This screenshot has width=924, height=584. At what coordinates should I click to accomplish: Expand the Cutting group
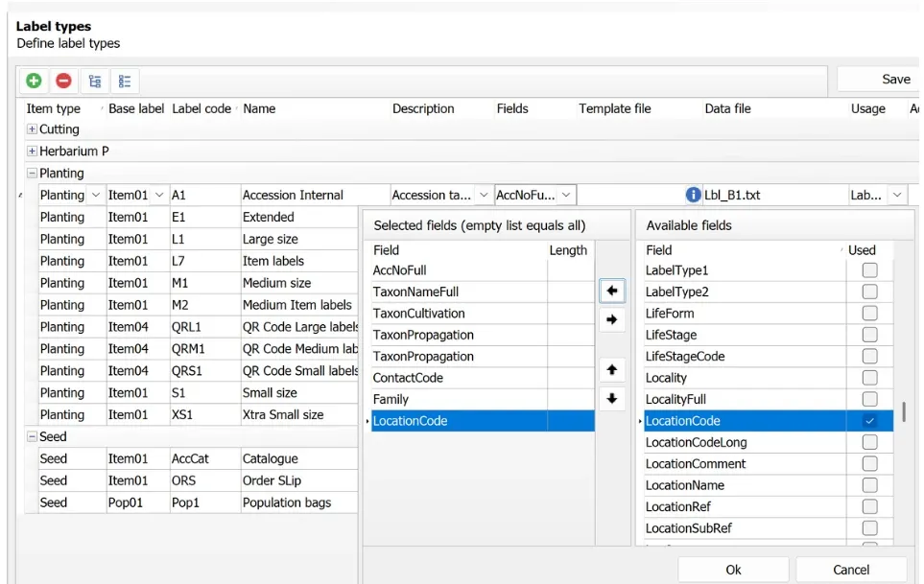point(32,128)
